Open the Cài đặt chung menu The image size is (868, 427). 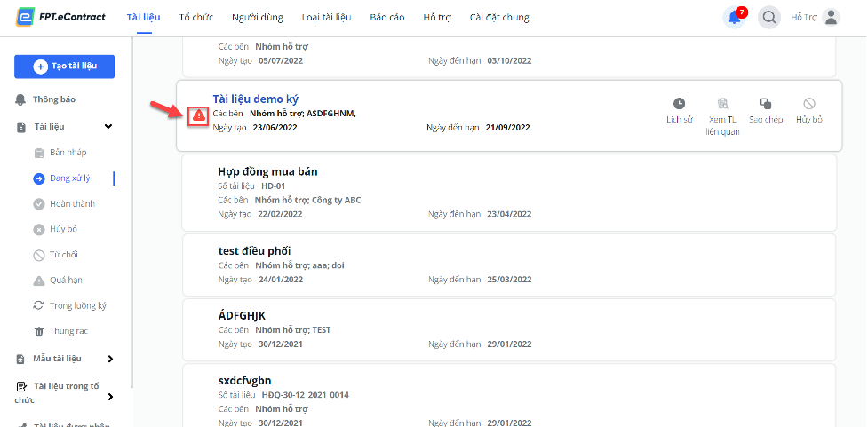(x=499, y=18)
